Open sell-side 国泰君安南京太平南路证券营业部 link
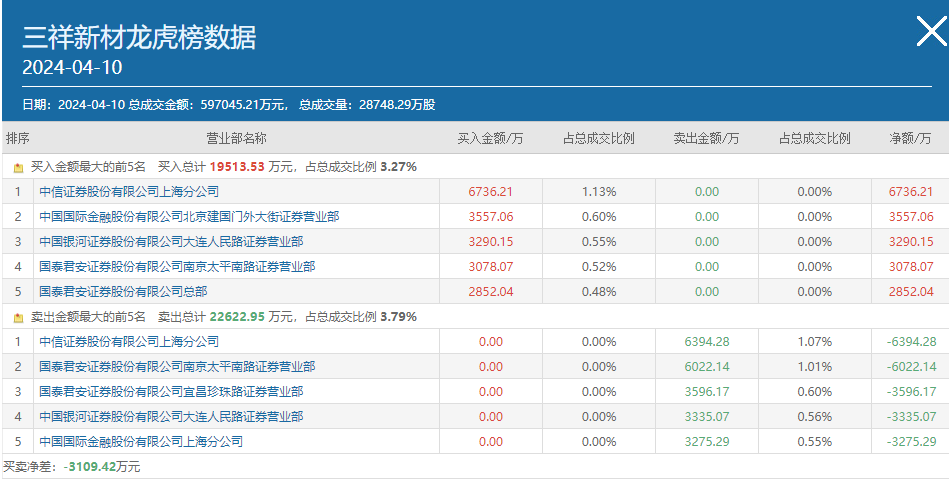The height and width of the screenshot is (482, 949). pyautogui.click(x=177, y=366)
